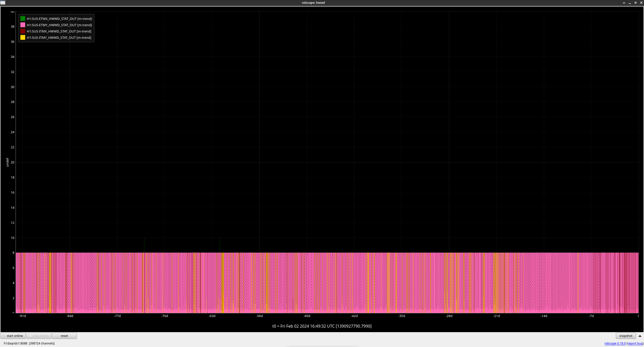Click the t0 timestamp label below the plot
644x347 pixels.
click(x=322, y=326)
